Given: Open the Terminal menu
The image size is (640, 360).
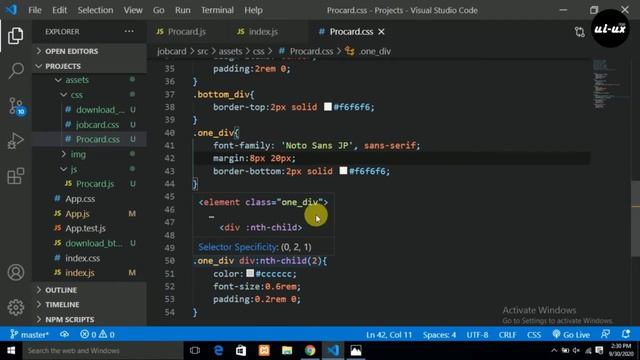Looking at the screenshot, I should pos(217,10).
